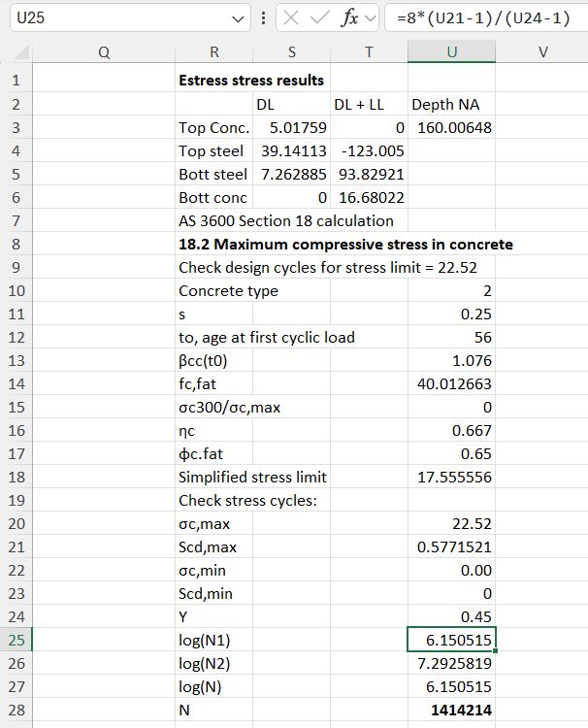Open Insert Function with the fx icon
The height and width of the screenshot is (728, 588).
[x=344, y=18]
